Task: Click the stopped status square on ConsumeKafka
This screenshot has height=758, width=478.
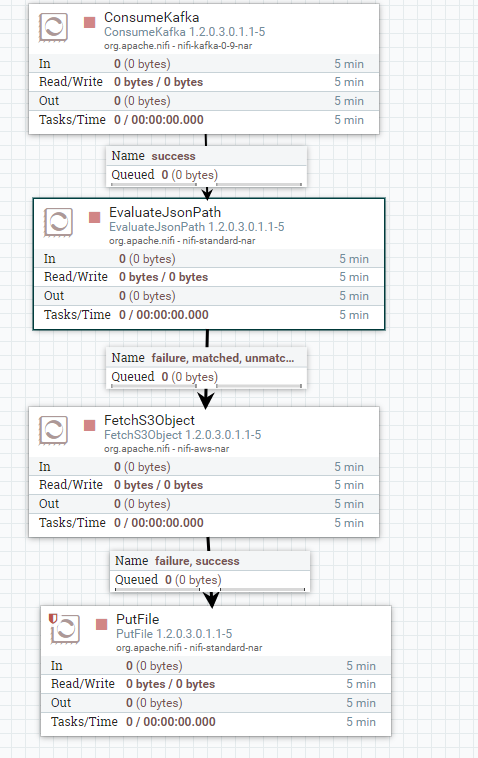Action: tap(89, 22)
